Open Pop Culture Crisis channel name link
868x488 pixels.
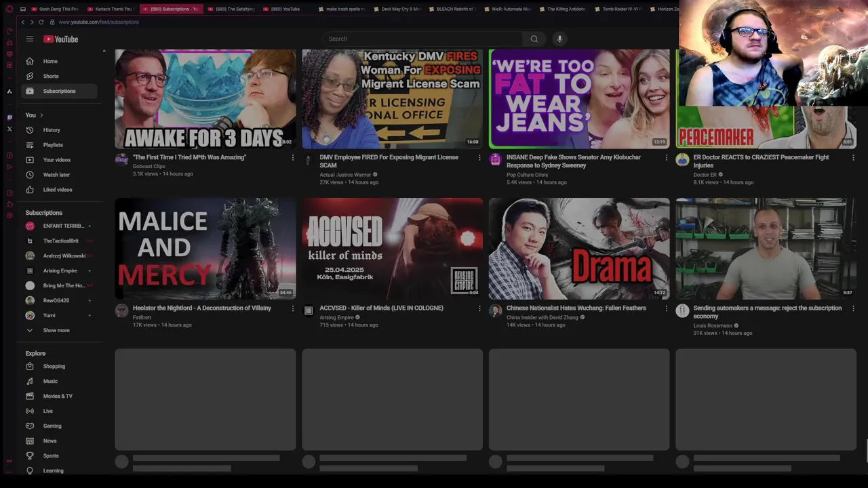(x=528, y=175)
